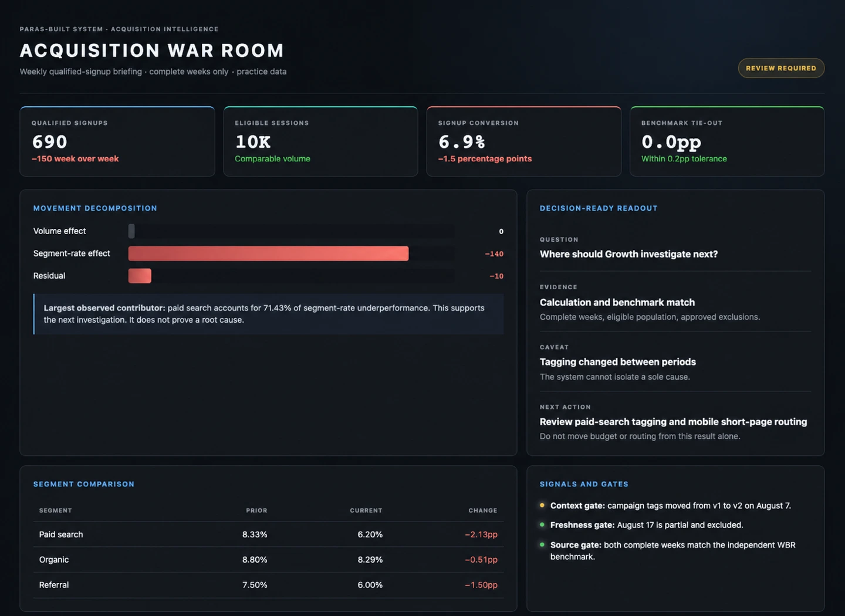Image resolution: width=845 pixels, height=616 pixels.
Task: Select the Organic row label
Action: tap(54, 560)
